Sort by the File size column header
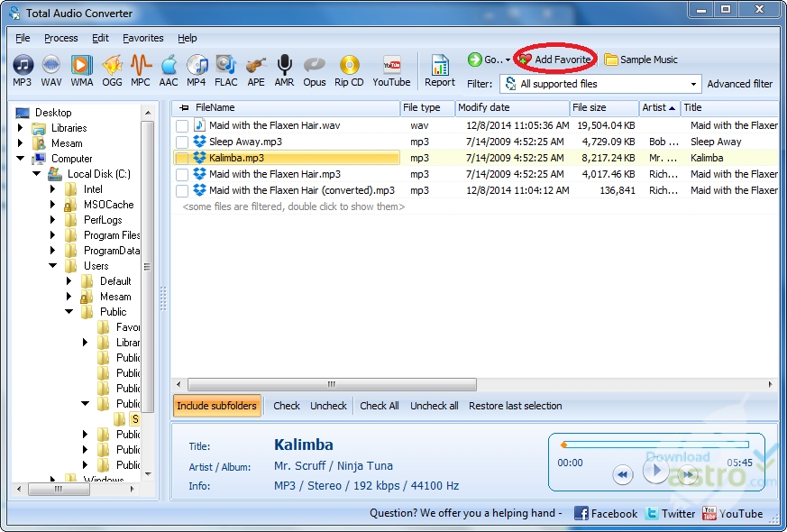Screen dimensions: 787x532 604,107
